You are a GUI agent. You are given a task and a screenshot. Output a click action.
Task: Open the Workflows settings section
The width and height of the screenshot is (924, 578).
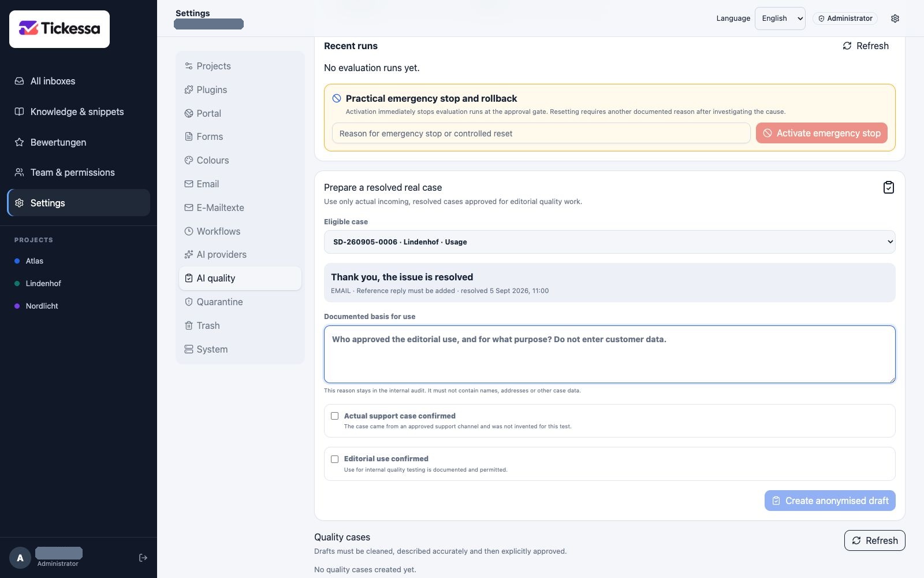pyautogui.click(x=240, y=231)
